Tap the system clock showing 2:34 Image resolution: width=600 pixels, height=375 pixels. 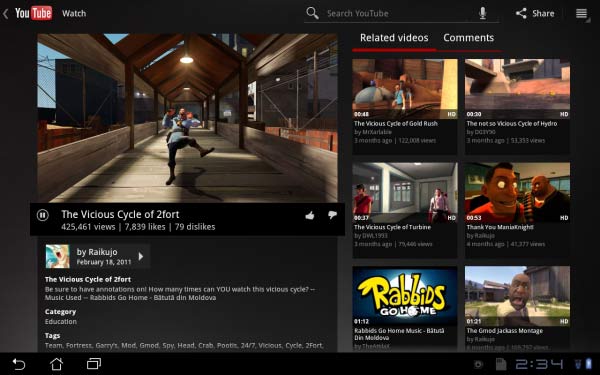tap(539, 364)
